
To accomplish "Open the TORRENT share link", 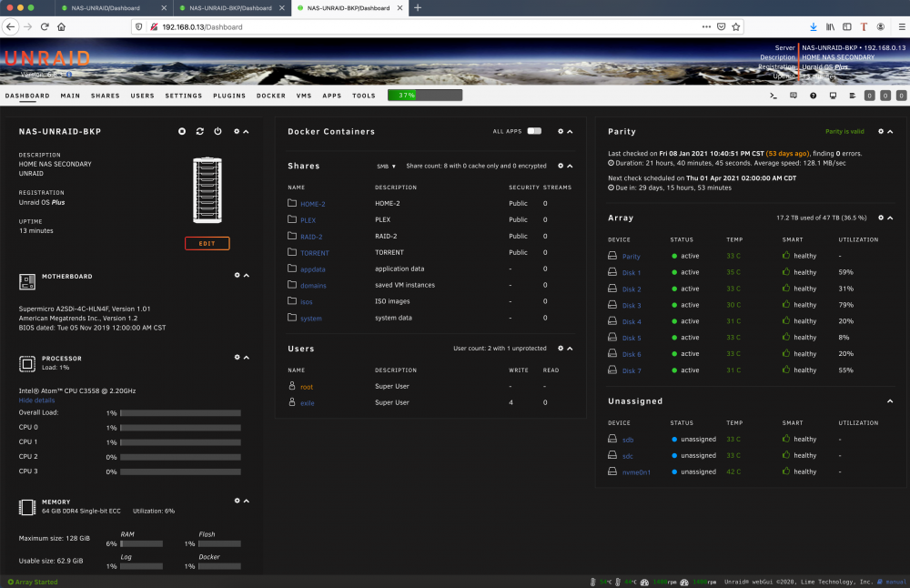I will click(315, 252).
